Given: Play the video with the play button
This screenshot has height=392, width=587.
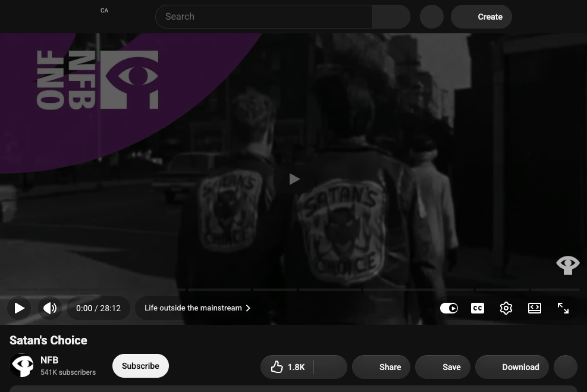Looking at the screenshot, I should [19, 308].
